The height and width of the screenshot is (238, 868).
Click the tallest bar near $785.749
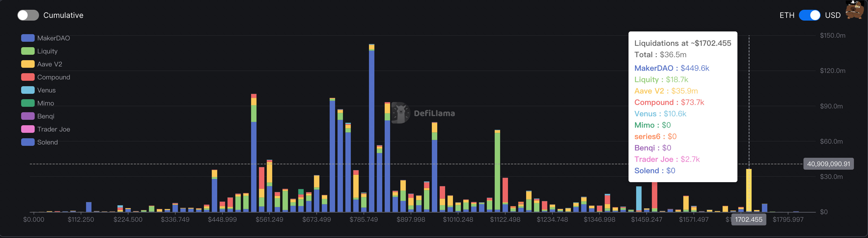pyautogui.click(x=372, y=128)
